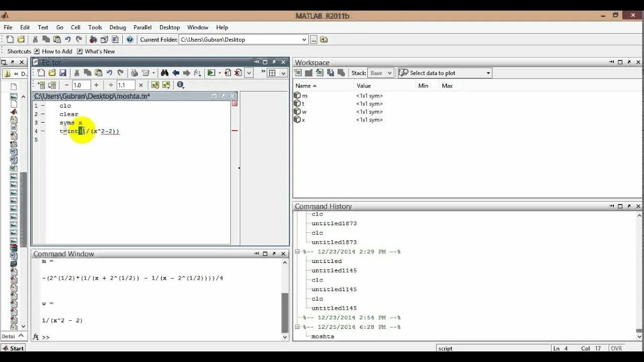Screen dimensions: 644x362
Task: Open the File menu
Action: tap(8, 27)
